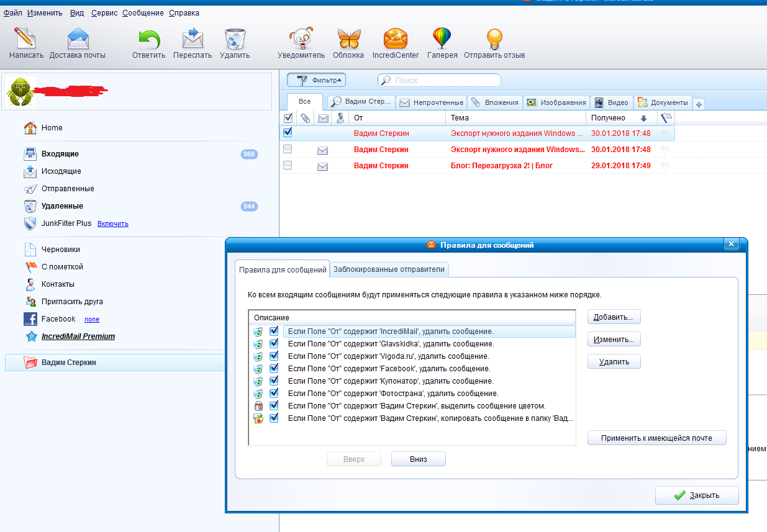
Task: Toggle the 'Купонатор' rule checkbox
Action: coord(273,381)
